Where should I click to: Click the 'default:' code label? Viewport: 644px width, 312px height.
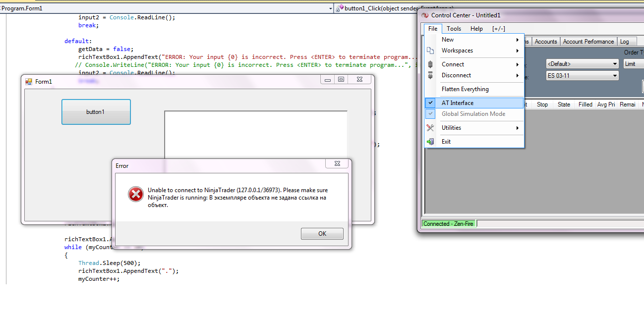click(78, 41)
